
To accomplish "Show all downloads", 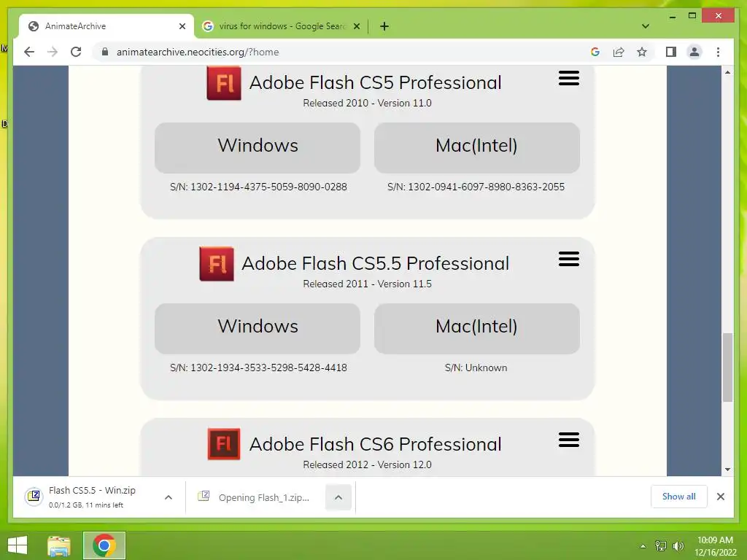I will [x=679, y=497].
